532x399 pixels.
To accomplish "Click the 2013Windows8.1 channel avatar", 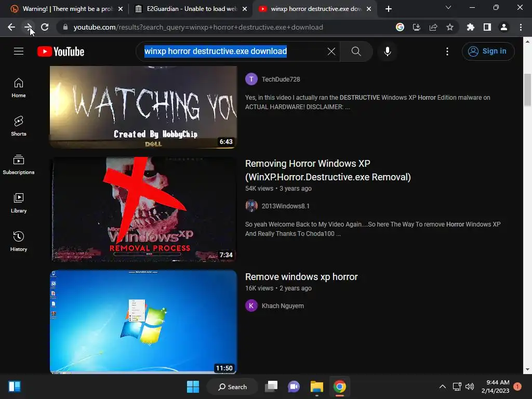I will tap(251, 206).
